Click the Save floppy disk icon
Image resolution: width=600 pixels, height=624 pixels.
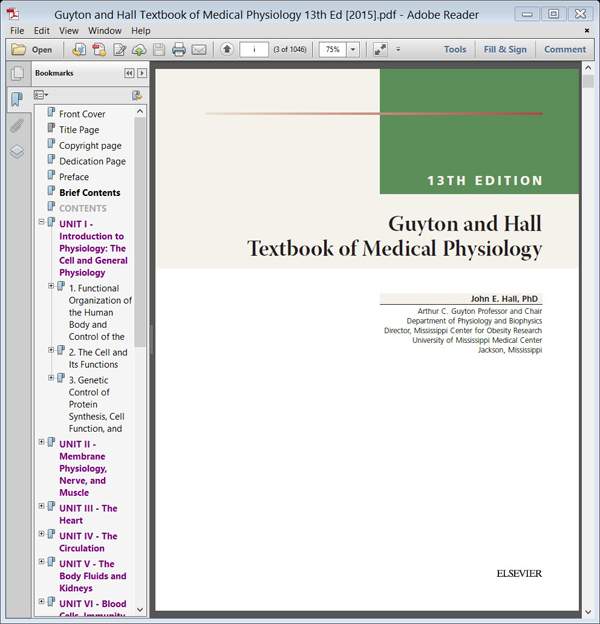pos(159,49)
